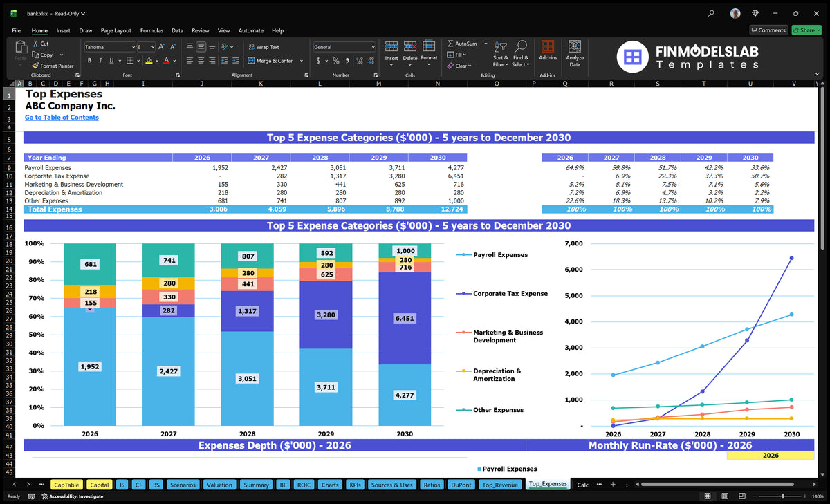
Task: Open the Comments pane button
Action: point(768,30)
